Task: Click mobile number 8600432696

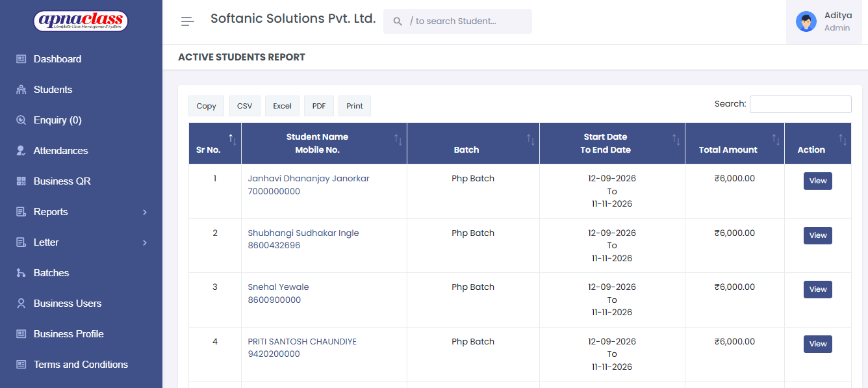Action: [x=274, y=246]
